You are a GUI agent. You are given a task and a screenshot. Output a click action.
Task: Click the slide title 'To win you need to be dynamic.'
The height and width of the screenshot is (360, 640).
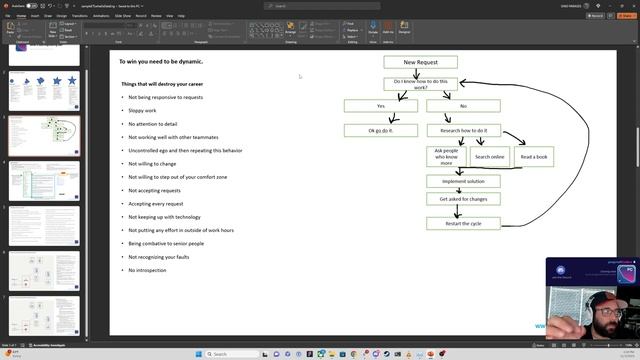161,62
